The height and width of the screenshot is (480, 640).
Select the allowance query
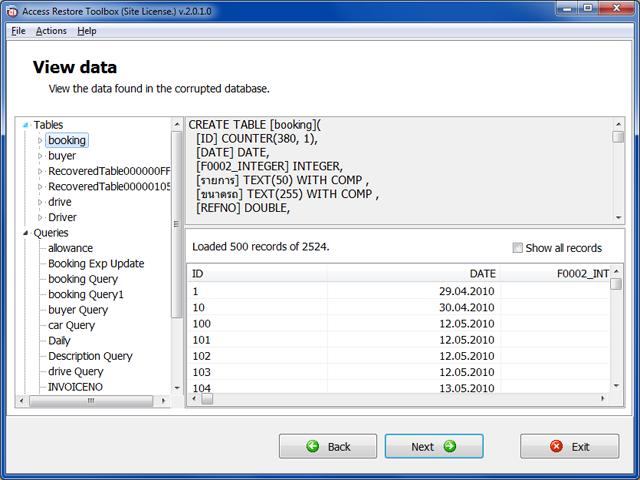point(70,248)
